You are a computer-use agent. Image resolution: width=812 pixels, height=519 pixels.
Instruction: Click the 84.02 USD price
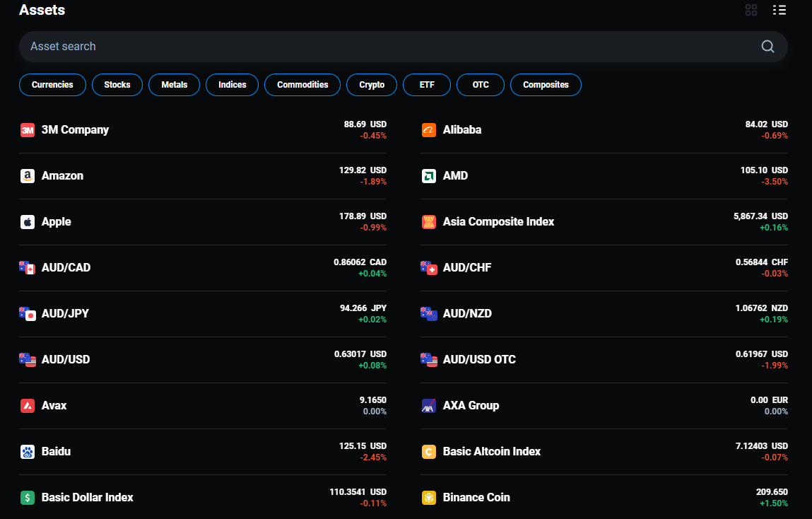[767, 124]
